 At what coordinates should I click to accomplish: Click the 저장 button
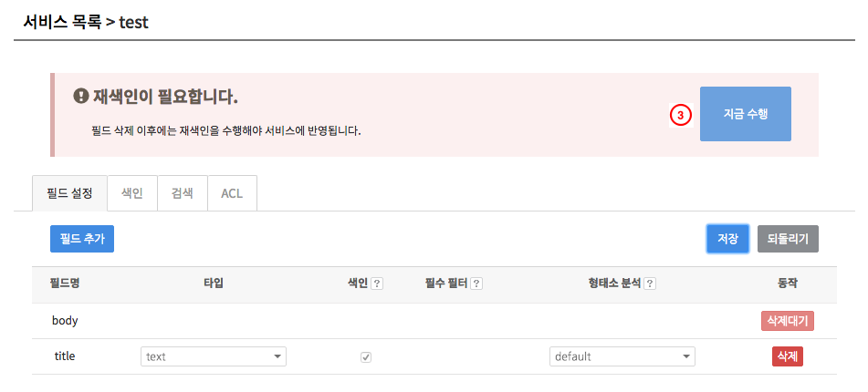coord(727,239)
